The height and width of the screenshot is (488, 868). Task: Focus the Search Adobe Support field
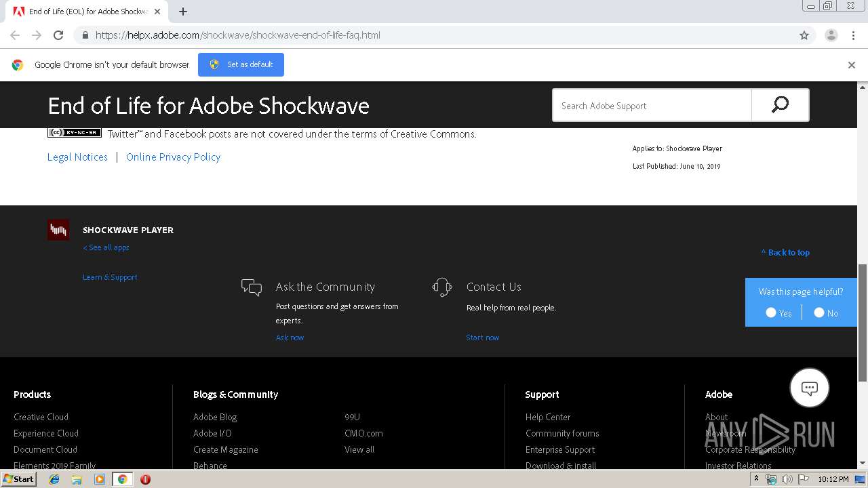tap(652, 105)
